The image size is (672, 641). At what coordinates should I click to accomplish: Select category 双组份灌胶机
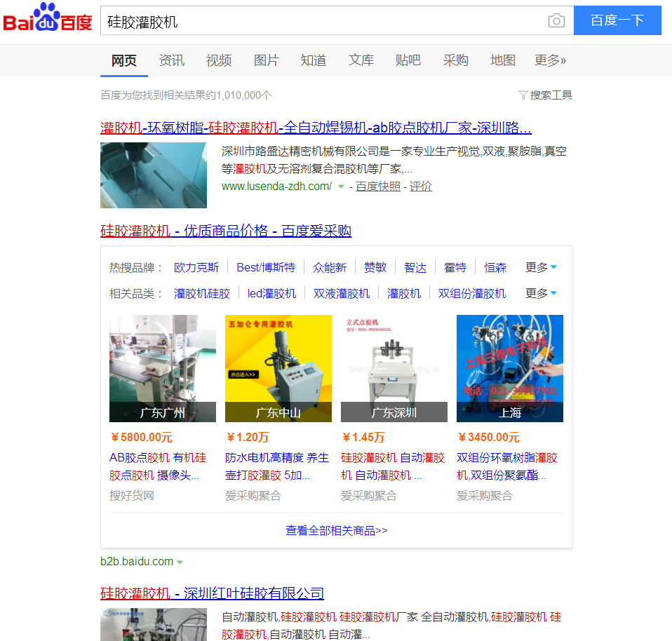[472, 294]
